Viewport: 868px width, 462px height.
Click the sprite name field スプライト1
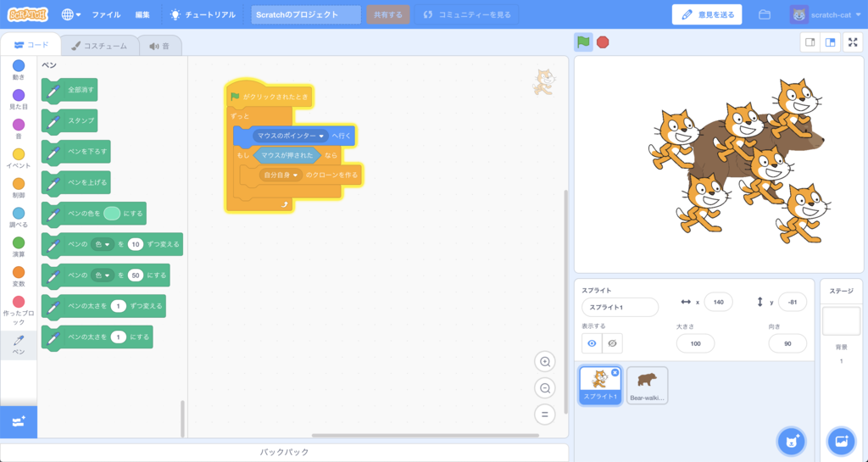(x=620, y=307)
